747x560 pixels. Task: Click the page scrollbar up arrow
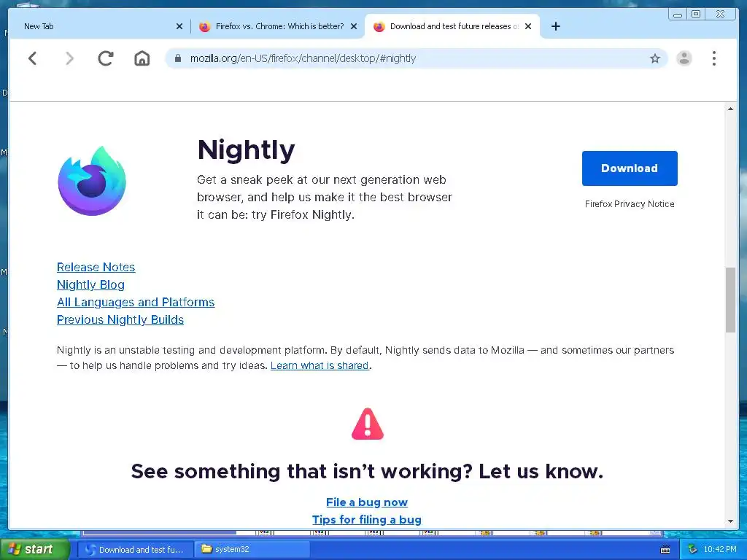[x=730, y=109]
